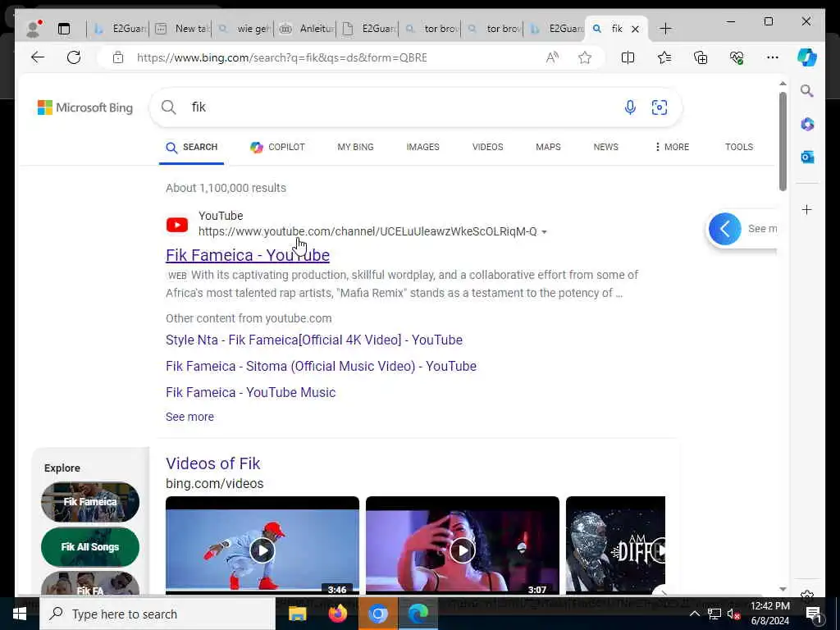Screen dimensions: 840x630
Task: Open the MORE search categories menu
Action: [x=672, y=147]
